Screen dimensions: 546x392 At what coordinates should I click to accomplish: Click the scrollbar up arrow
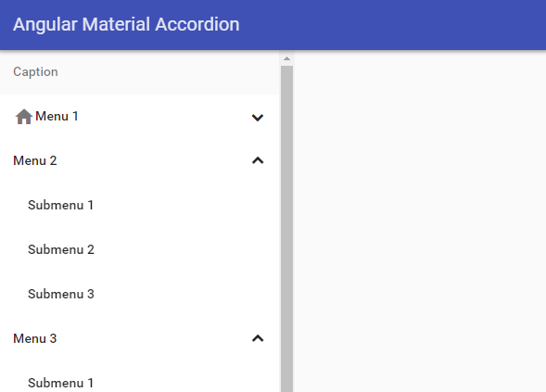[x=287, y=58]
